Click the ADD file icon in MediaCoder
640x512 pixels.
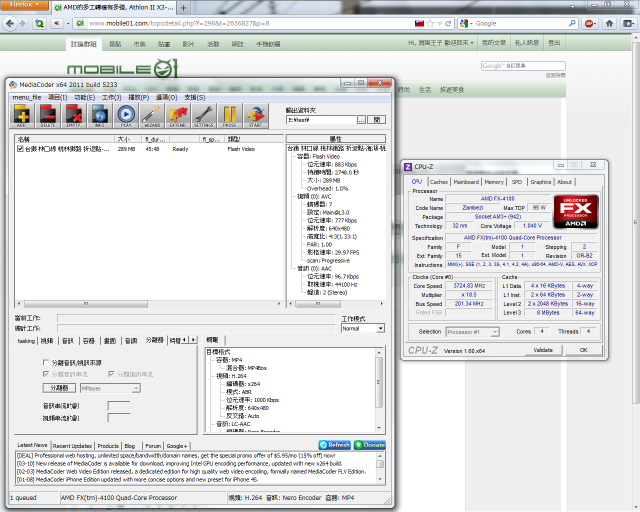(x=22, y=116)
